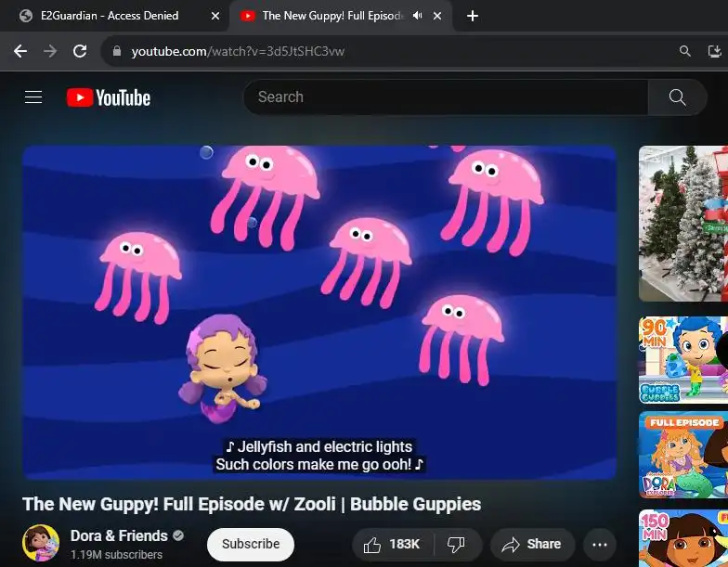728x567 pixels.
Task: Open the 90 MIN Bubble Guppies thumbnail
Action: point(683,360)
